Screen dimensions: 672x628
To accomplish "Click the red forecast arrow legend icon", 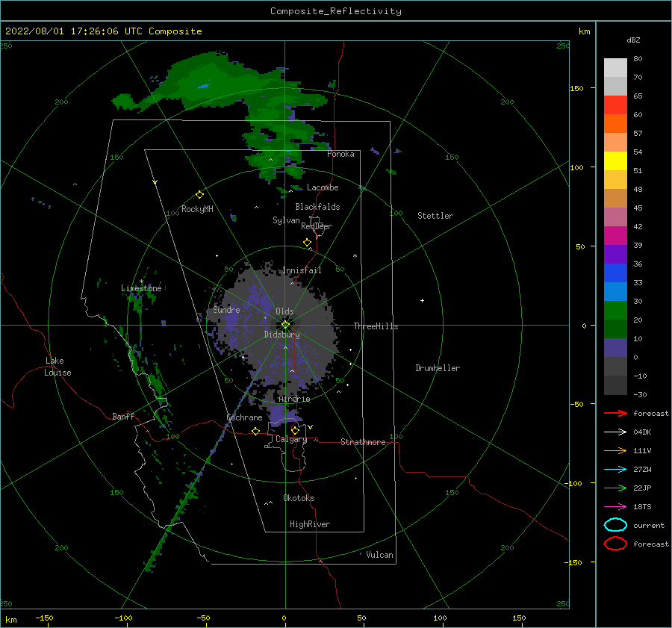I will click(615, 413).
